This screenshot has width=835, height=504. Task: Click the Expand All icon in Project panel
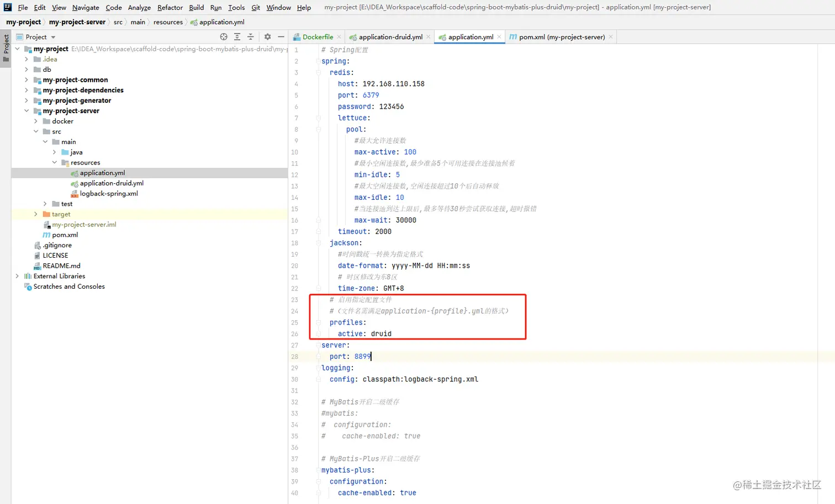click(237, 37)
